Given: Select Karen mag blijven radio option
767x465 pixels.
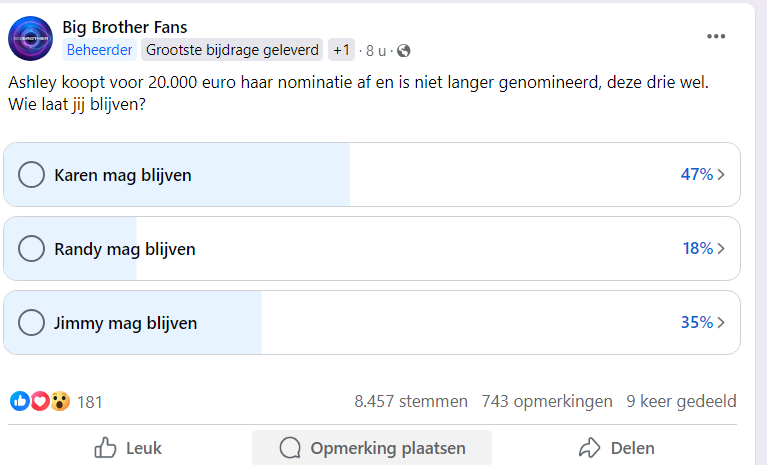Looking at the screenshot, I should (32, 175).
